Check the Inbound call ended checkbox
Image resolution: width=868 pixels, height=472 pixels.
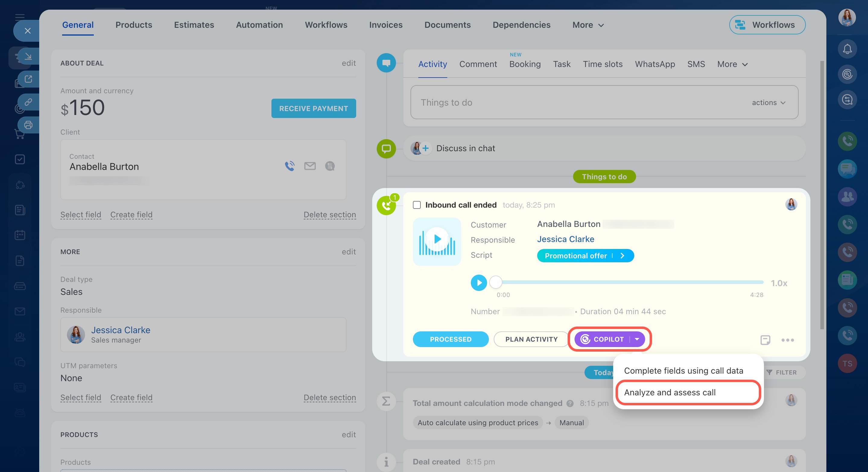pyautogui.click(x=417, y=205)
